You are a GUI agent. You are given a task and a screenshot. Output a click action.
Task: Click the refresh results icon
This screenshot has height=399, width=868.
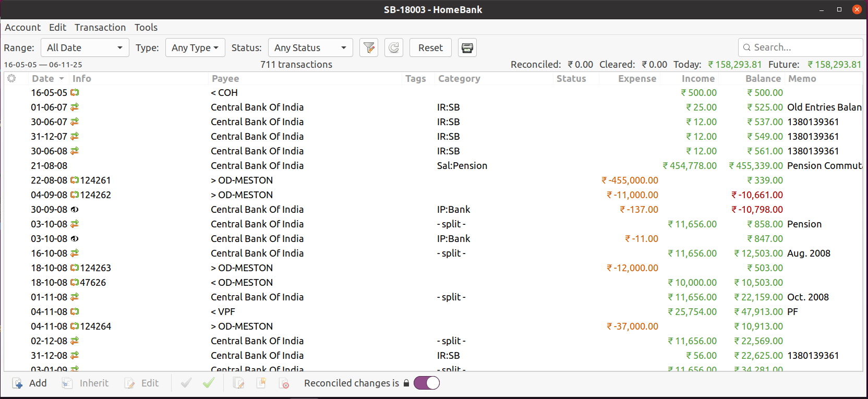pyautogui.click(x=394, y=48)
